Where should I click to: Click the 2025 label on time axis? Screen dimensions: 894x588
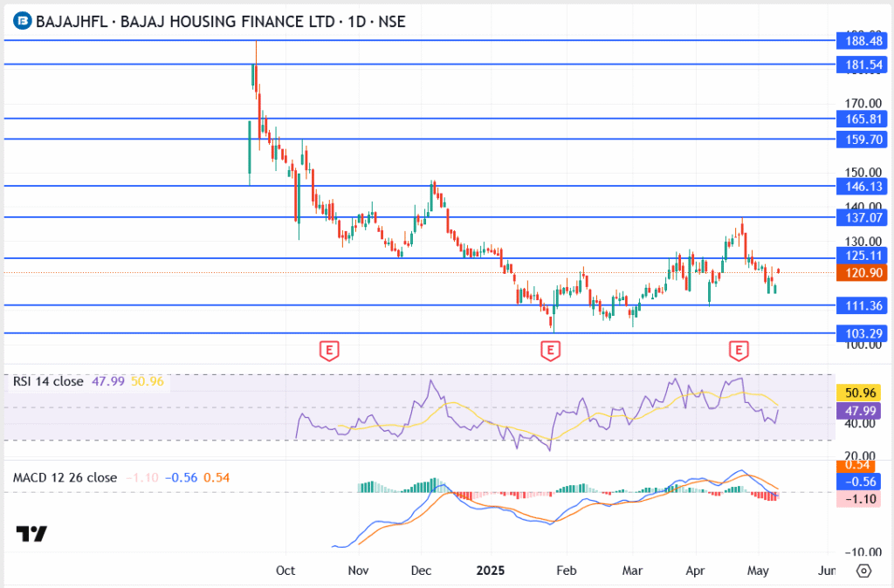pos(490,571)
